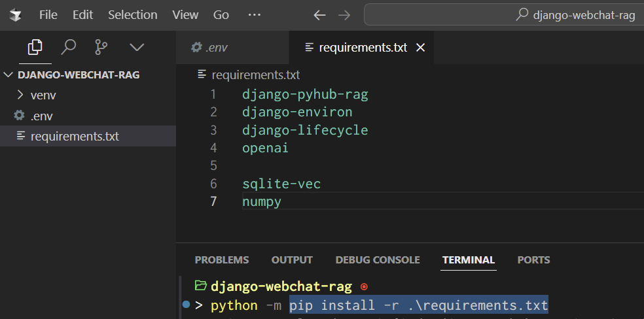Open the DEBUG CONSOLE panel tab
The height and width of the screenshot is (319, 644).
pyautogui.click(x=378, y=260)
